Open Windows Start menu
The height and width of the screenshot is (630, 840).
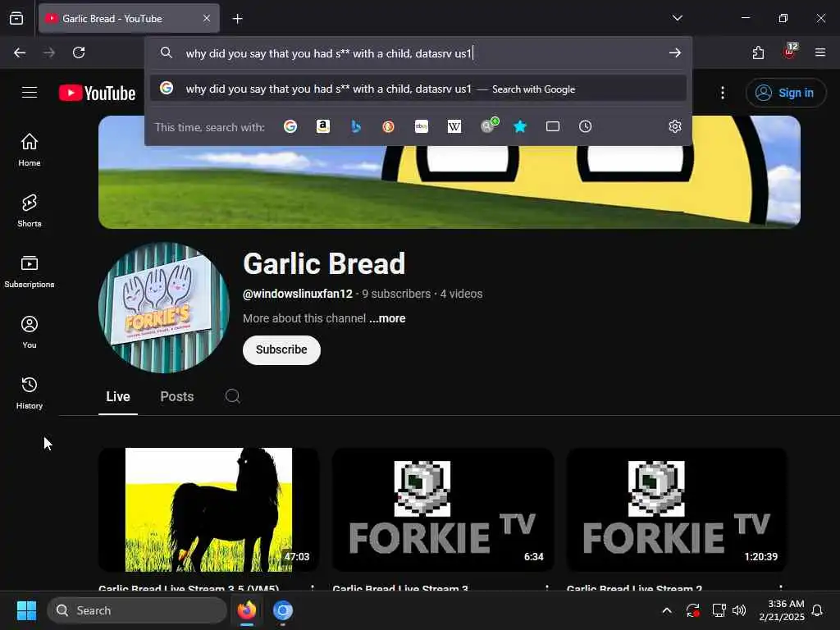[26, 610]
